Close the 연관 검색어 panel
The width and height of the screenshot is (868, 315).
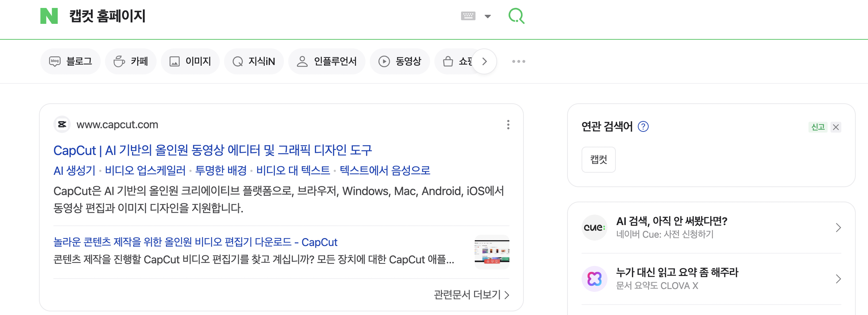[x=836, y=127]
